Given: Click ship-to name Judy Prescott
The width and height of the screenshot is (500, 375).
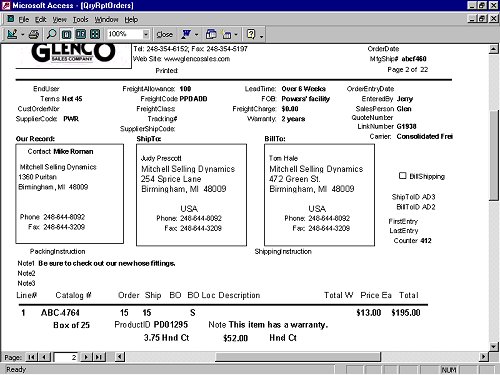Looking at the screenshot, I should (x=161, y=158).
